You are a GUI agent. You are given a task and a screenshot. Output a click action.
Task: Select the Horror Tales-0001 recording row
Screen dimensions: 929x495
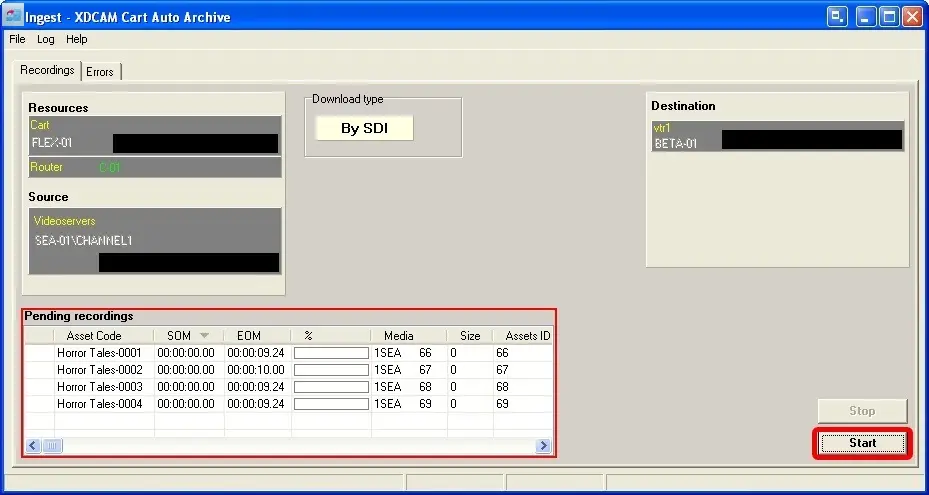point(99,353)
